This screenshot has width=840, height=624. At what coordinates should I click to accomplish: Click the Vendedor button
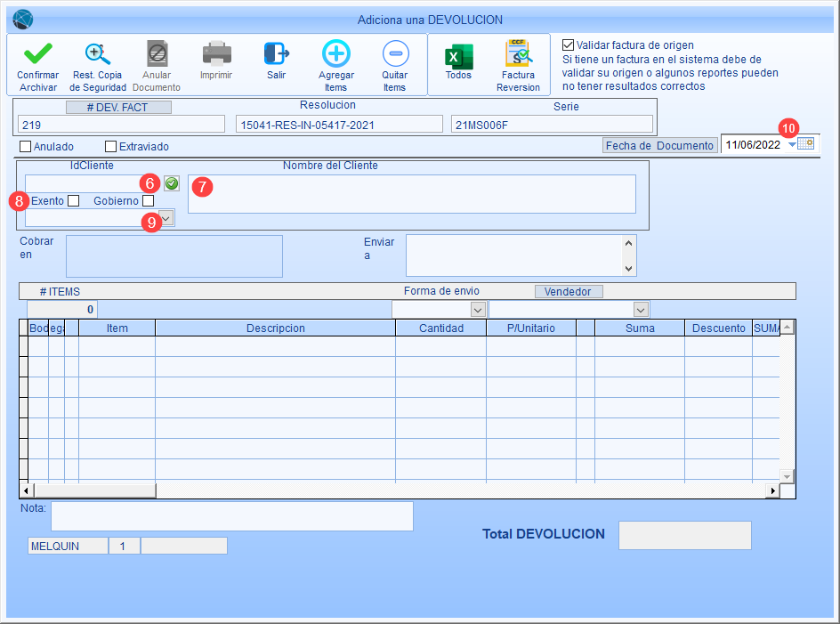569,292
